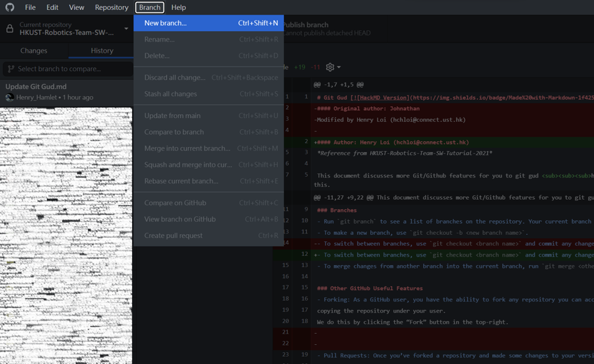594x364 pixels.
Task: Open the Repository menu
Action: (x=112, y=7)
